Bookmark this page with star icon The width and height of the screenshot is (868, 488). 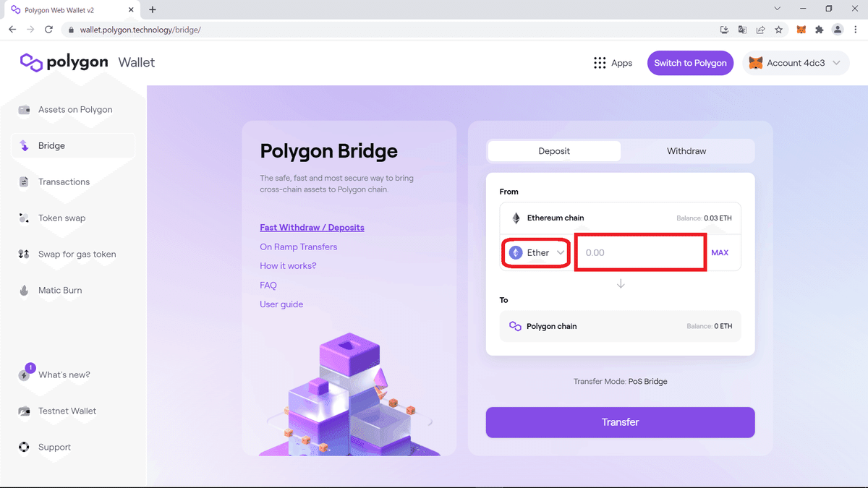(x=779, y=30)
